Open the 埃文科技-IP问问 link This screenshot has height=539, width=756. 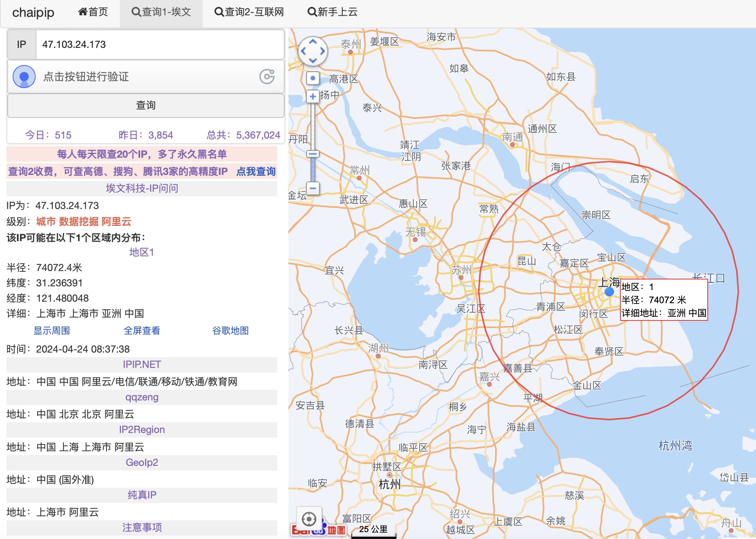142,188
